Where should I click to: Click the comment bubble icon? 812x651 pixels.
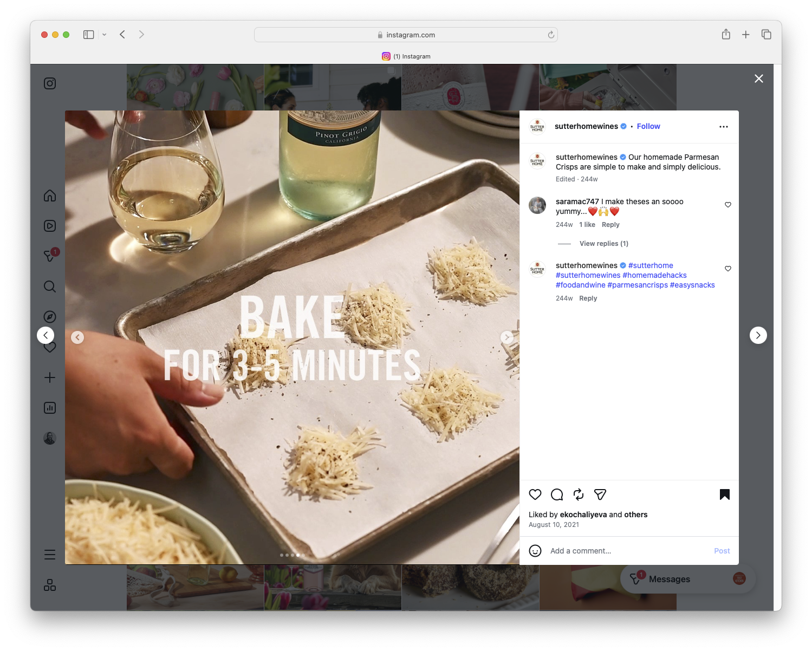[557, 494]
